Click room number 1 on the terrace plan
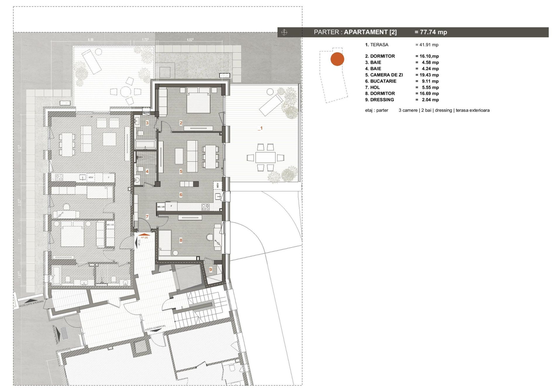555x392 pixels. [261, 128]
